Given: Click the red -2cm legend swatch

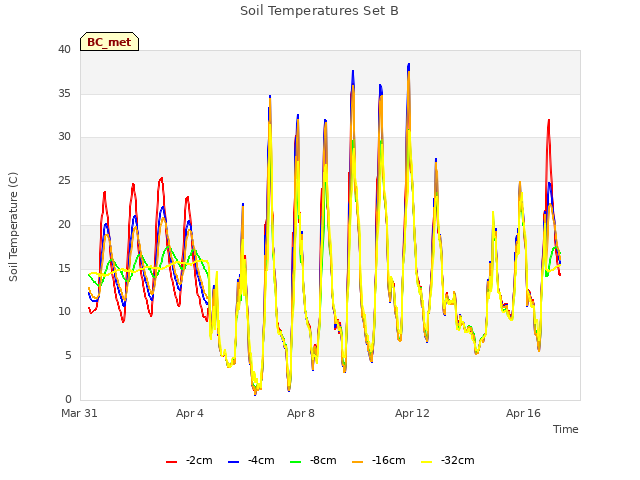Looking at the screenshot, I should point(171,462).
